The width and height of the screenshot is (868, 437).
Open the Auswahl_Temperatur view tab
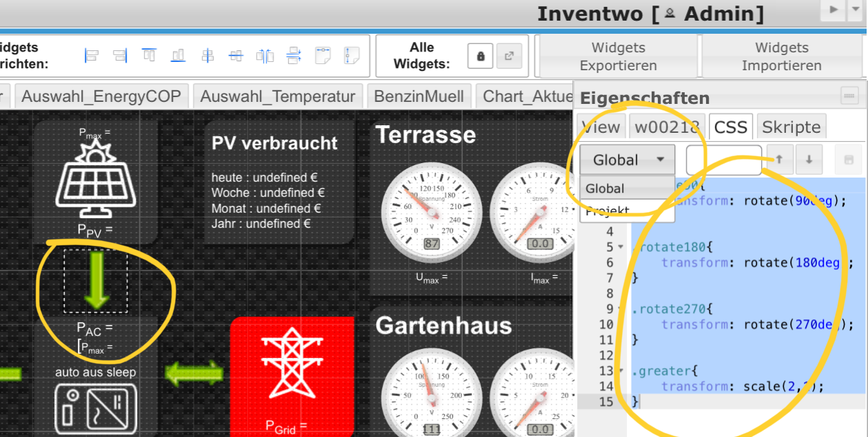point(278,96)
